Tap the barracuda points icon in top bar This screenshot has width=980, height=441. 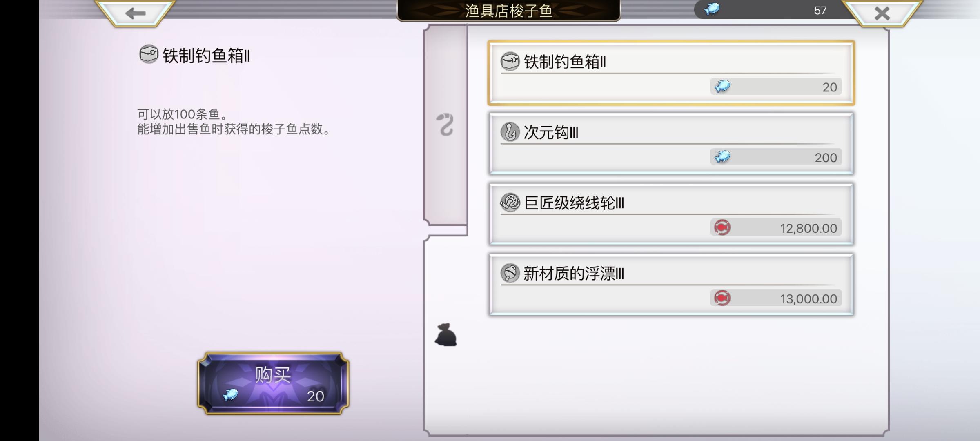pos(712,9)
